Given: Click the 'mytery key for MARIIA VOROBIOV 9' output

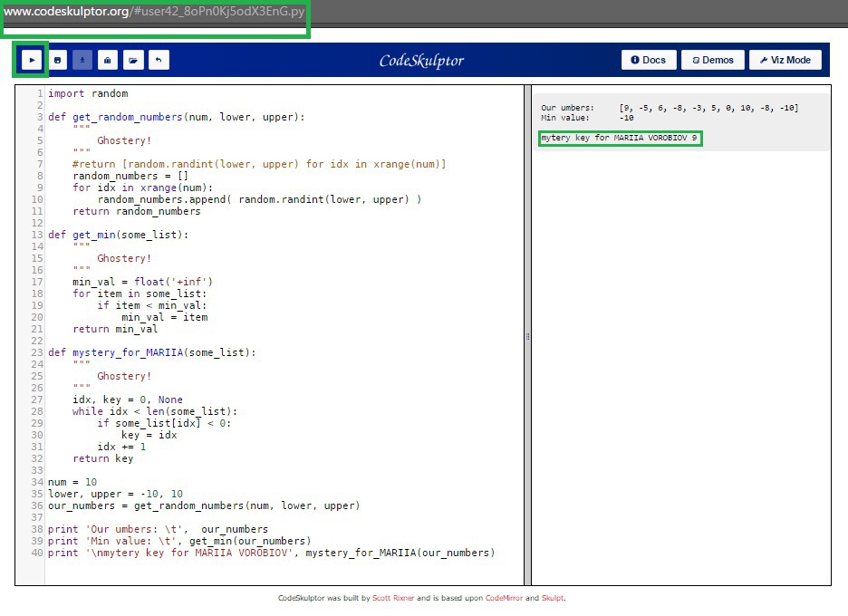Looking at the screenshot, I should (x=619, y=138).
